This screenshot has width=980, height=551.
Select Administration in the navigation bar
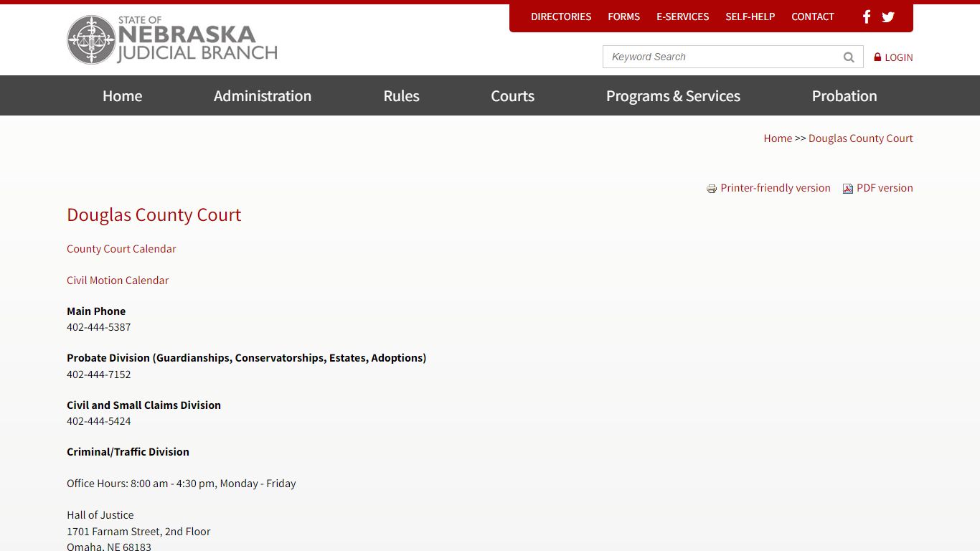(263, 95)
